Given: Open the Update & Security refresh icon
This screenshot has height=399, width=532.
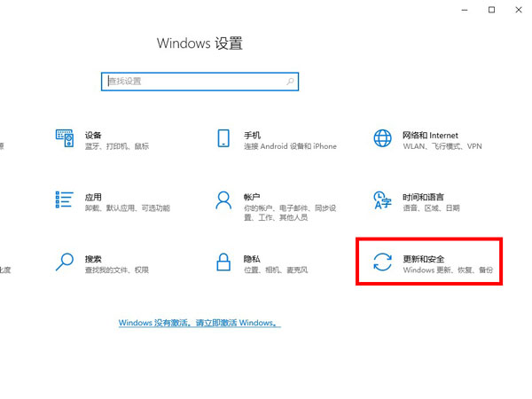Looking at the screenshot, I should click(382, 262).
